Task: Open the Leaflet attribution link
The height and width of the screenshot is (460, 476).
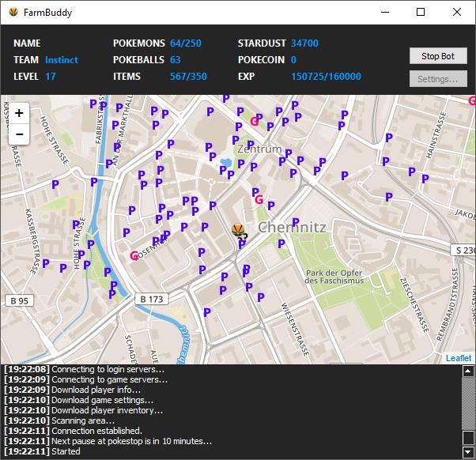Action: (458, 358)
